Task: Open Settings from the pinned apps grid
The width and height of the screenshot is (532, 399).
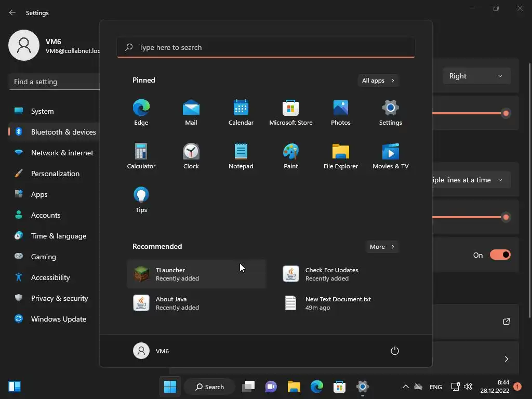Action: click(x=391, y=113)
